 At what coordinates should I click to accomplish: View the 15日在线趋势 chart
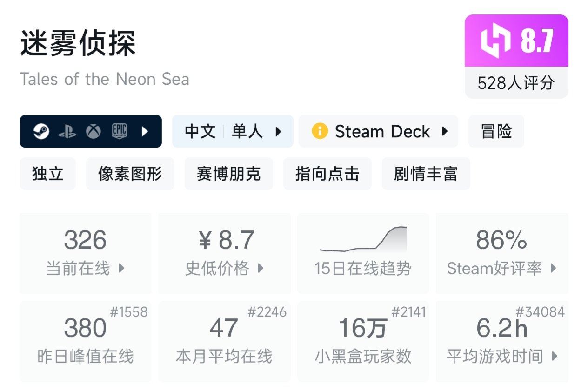(x=363, y=253)
